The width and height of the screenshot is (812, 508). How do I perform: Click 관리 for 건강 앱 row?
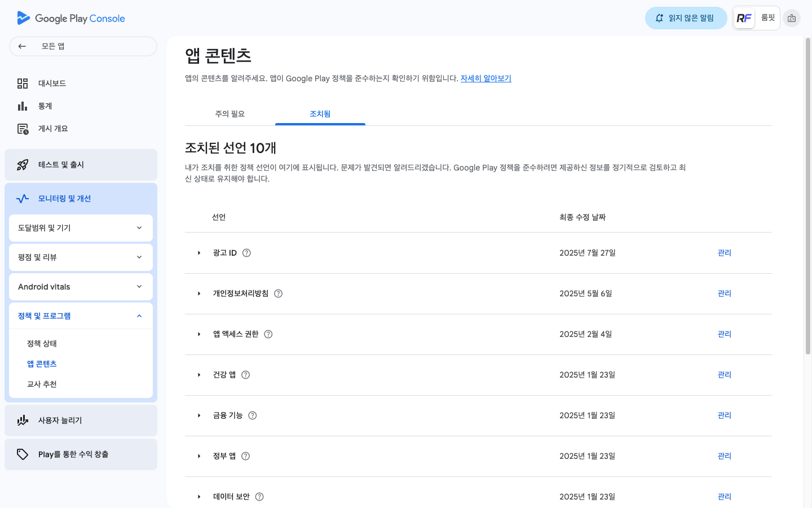pyautogui.click(x=724, y=375)
